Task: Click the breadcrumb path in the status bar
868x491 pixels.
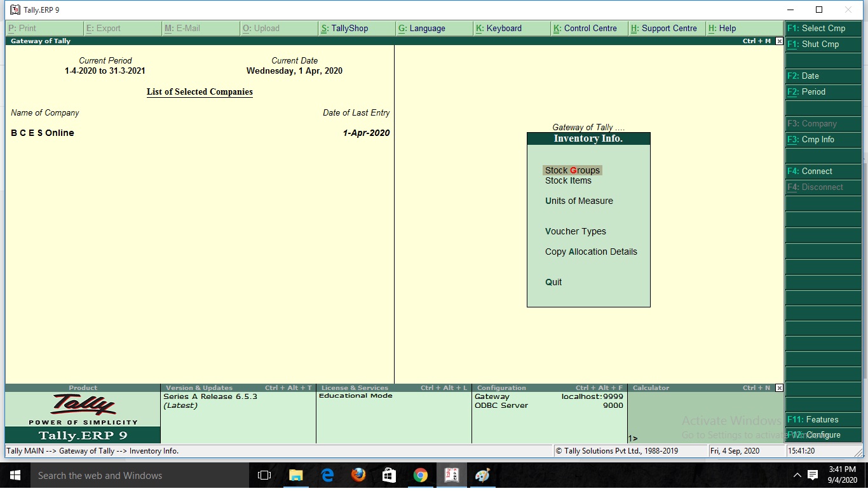Action: click(x=93, y=451)
